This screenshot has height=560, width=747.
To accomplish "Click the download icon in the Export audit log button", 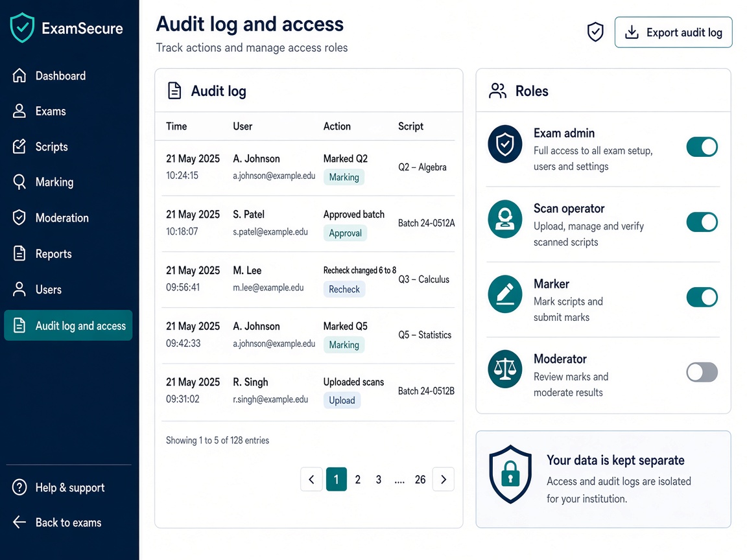I will click(x=632, y=32).
